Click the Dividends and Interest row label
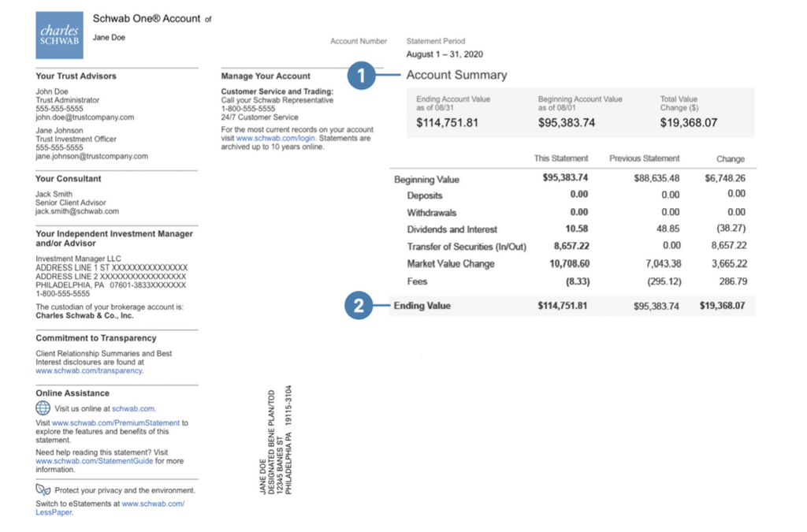 click(x=452, y=229)
